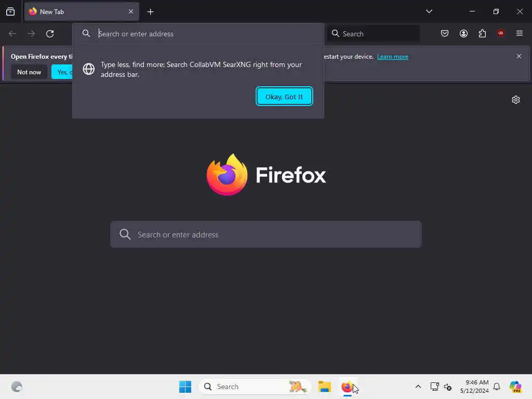Minimize the Firefox window
The image size is (532, 399).
[x=472, y=11]
